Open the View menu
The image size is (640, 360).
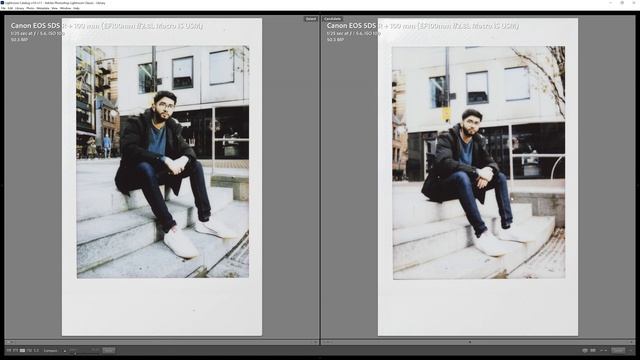point(54,8)
